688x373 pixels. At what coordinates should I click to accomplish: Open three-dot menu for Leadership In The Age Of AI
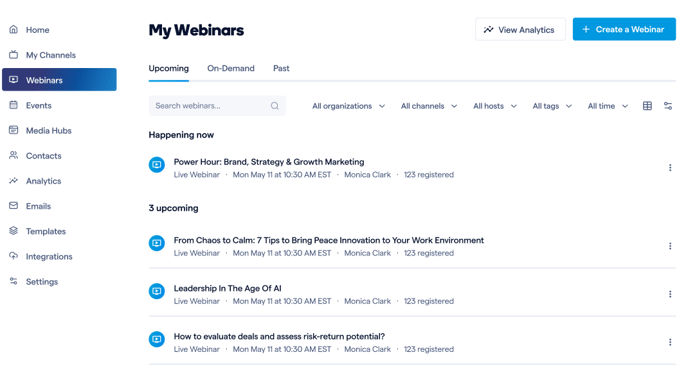(x=670, y=294)
